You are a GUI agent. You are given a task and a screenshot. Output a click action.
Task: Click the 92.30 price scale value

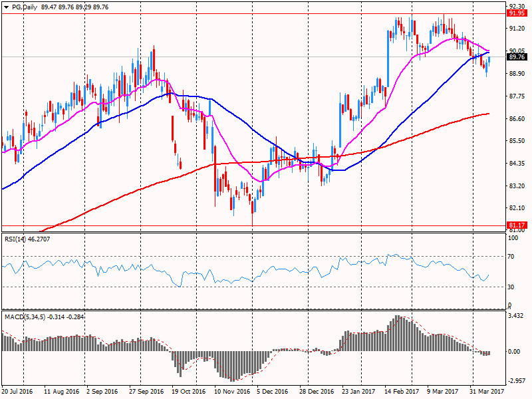[x=517, y=6]
